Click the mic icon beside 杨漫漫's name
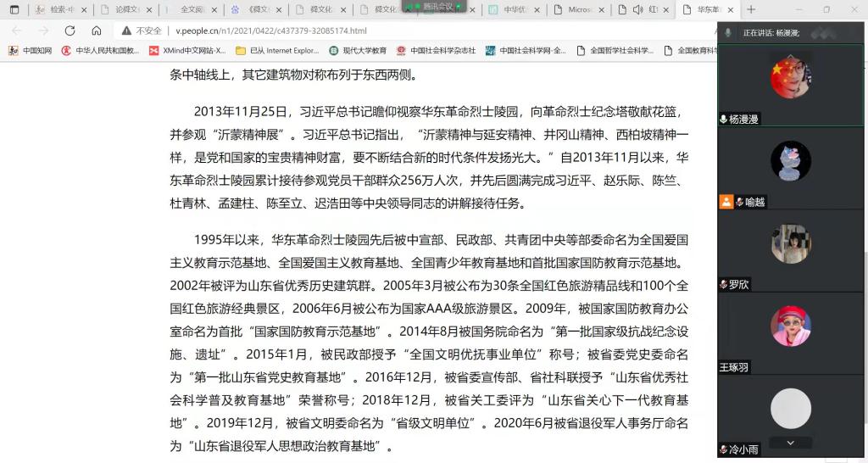 tap(723, 120)
